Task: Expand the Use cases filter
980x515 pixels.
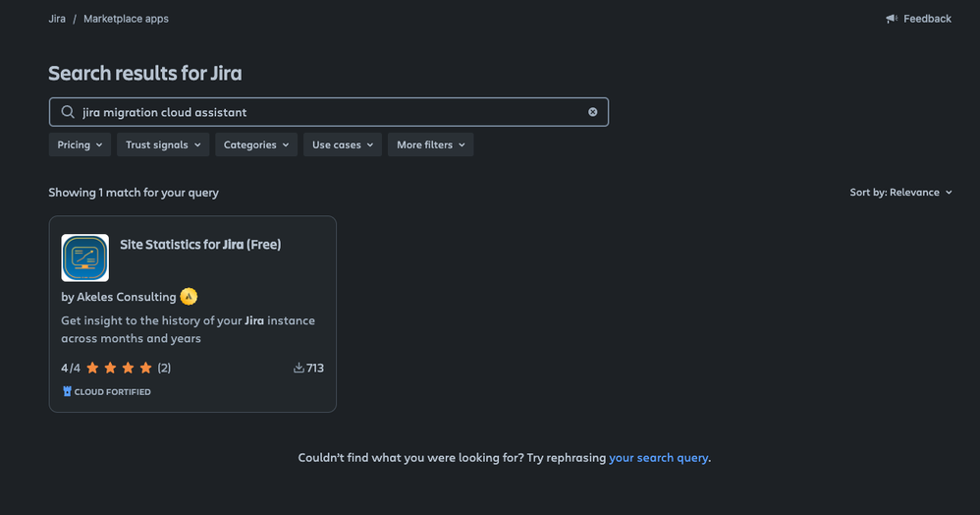Action: pyautogui.click(x=343, y=144)
